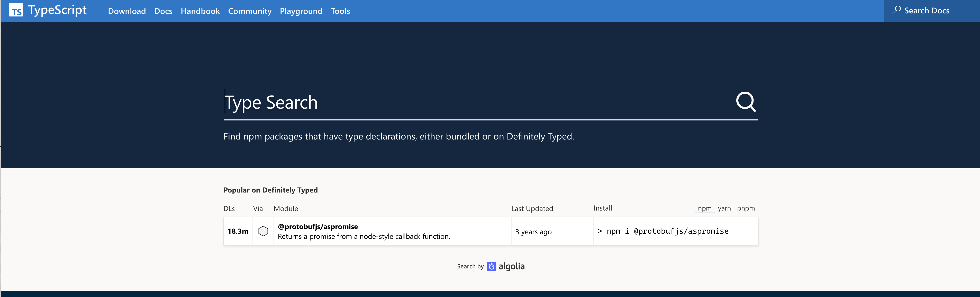Go to the Handbook page
This screenshot has height=297, width=980.
click(x=200, y=11)
